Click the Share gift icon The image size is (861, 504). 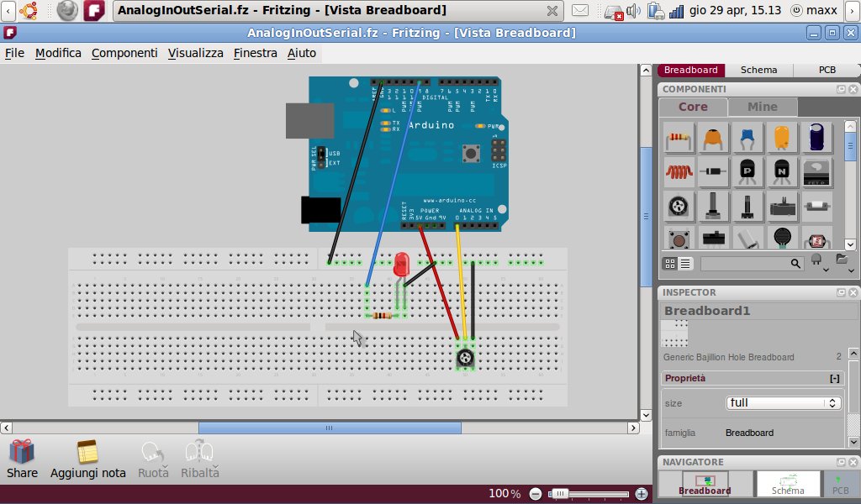pos(22,453)
